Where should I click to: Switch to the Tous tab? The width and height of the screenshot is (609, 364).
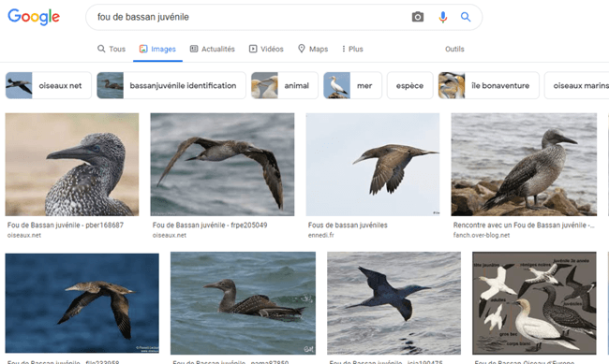pyautogui.click(x=111, y=49)
